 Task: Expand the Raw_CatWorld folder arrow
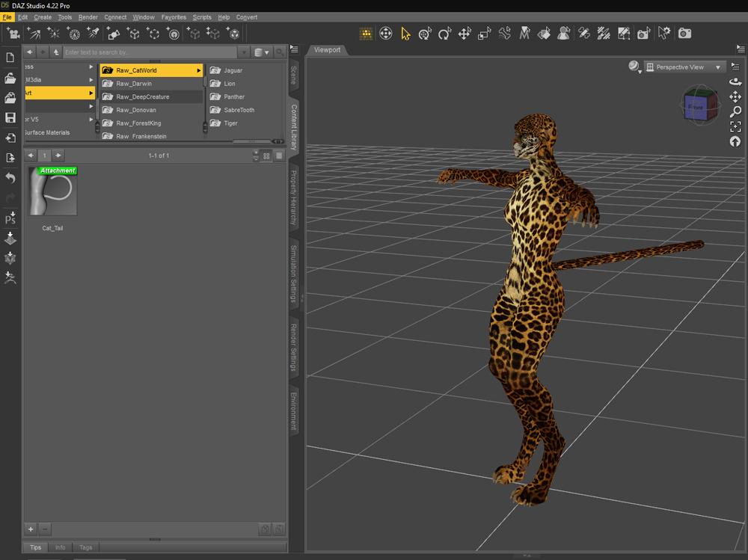point(199,70)
